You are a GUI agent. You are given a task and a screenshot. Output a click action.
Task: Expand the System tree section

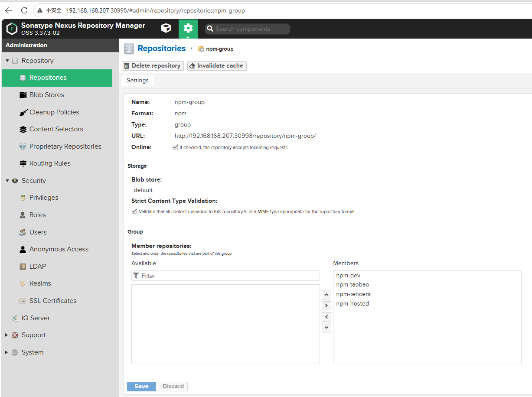coord(7,352)
